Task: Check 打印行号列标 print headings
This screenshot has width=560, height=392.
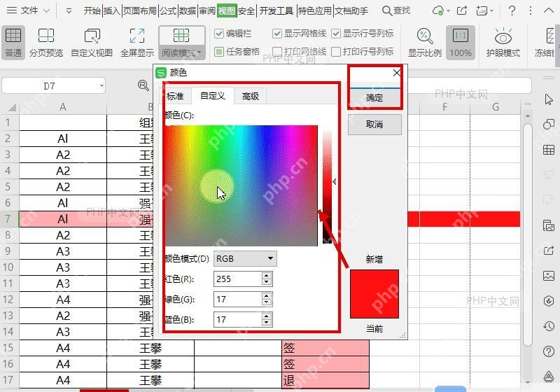Action: [x=336, y=52]
